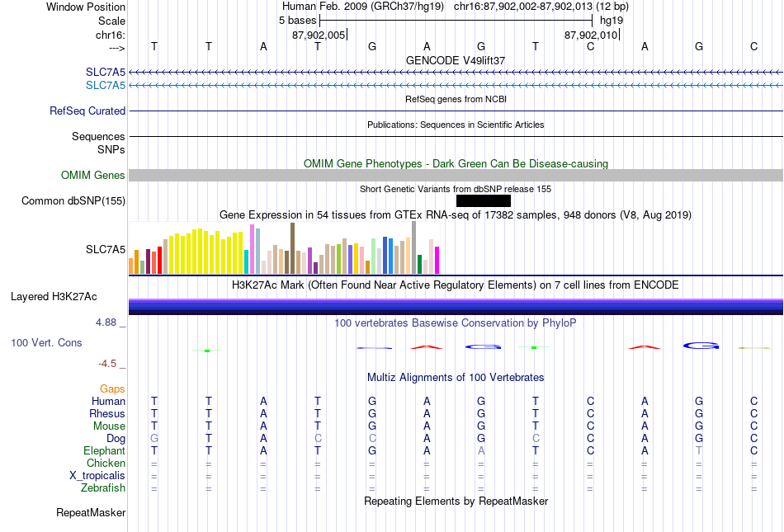Open 100 vertebrates Basewise Conservation by PhyloP title

[456, 323]
